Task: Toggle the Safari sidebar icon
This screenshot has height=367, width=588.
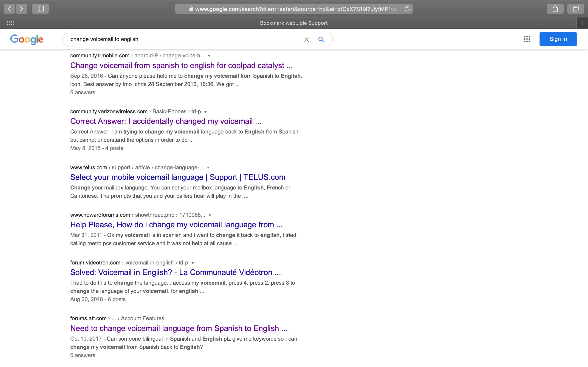Action: tap(40, 9)
